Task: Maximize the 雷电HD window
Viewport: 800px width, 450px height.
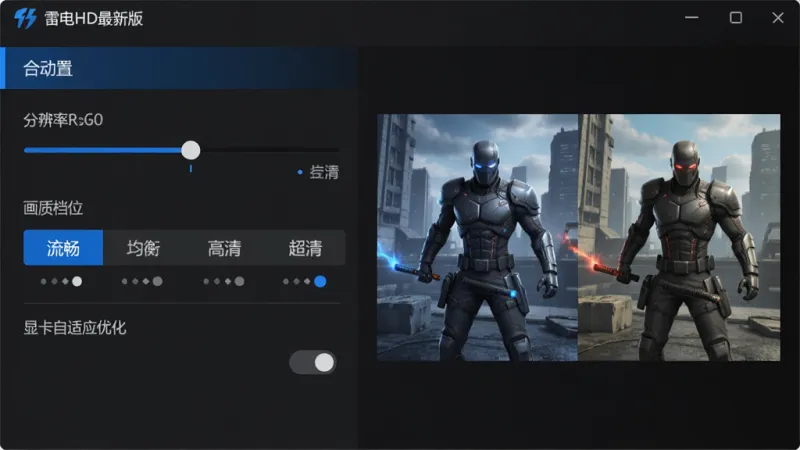Action: coord(736,18)
